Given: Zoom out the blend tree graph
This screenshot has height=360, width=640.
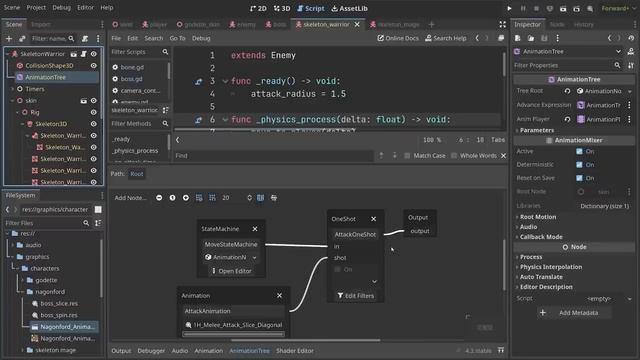Looking at the screenshot, I should 159,198.
